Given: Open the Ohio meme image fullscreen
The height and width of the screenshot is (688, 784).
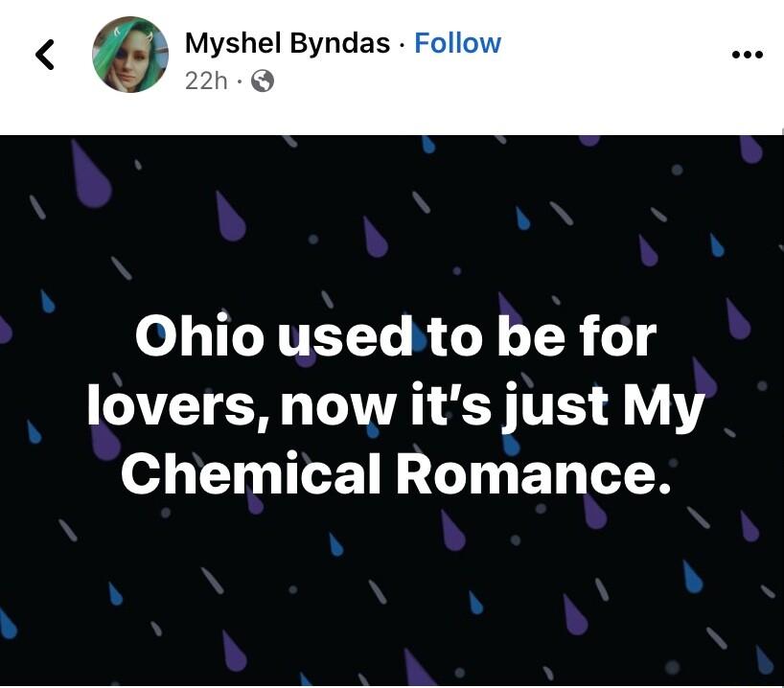Looking at the screenshot, I should coord(392,412).
